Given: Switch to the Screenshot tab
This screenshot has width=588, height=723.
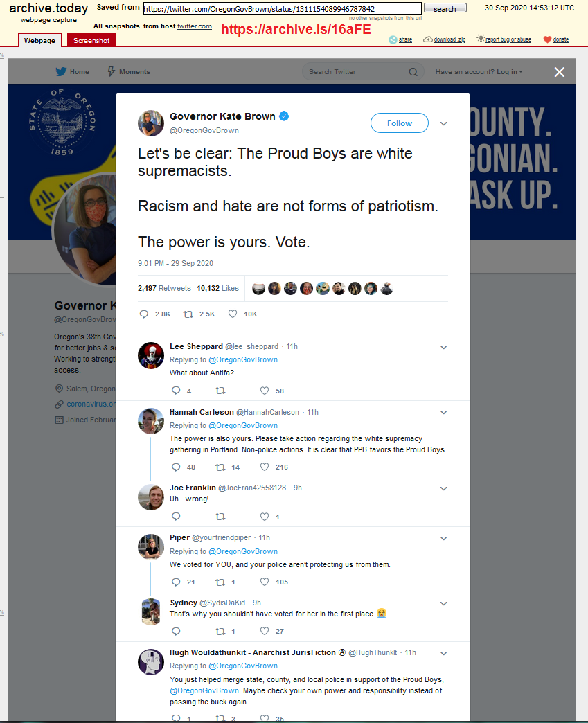Looking at the screenshot, I should point(91,40).
